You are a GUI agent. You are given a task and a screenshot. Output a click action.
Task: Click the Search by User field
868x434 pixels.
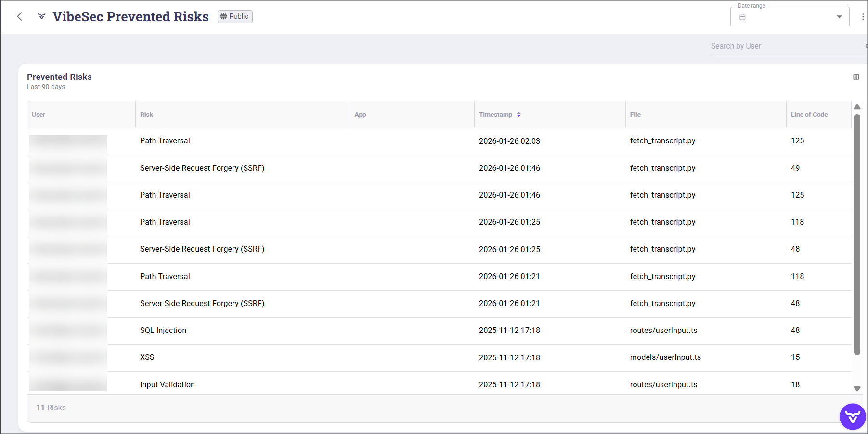[786, 46]
